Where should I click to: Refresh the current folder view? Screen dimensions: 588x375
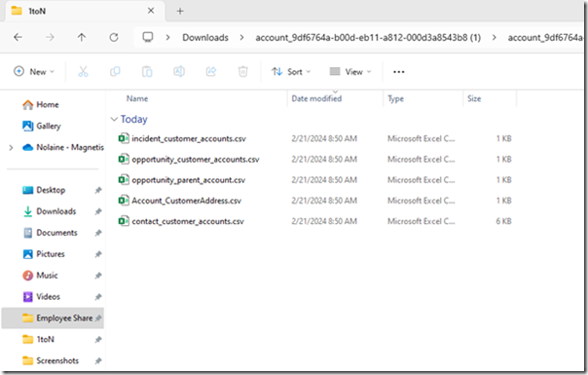point(114,37)
